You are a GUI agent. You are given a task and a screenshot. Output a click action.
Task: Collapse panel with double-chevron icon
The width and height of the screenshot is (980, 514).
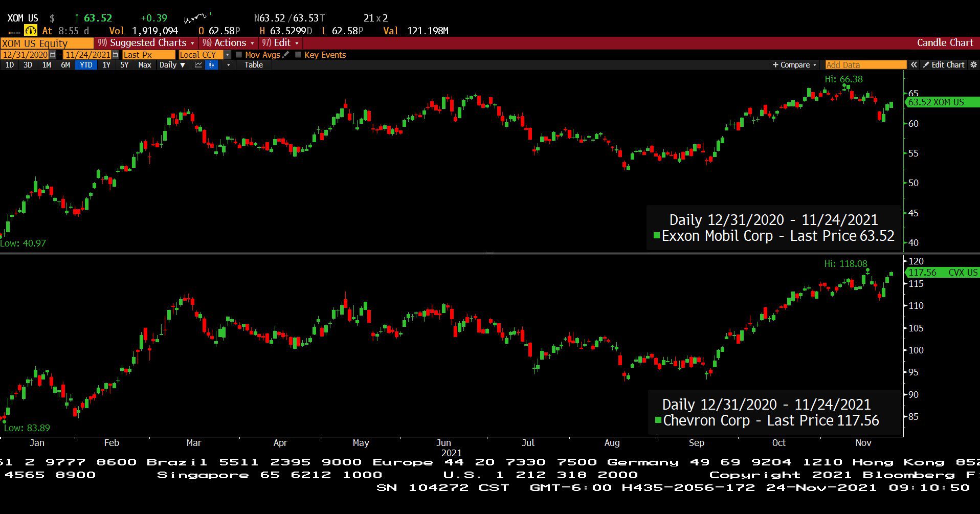tap(914, 65)
